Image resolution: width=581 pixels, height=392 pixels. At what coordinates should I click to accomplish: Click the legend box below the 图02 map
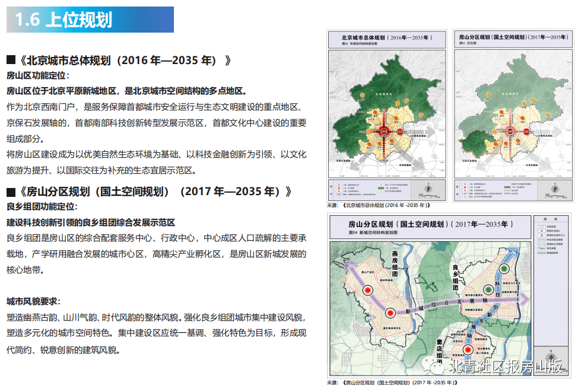(x=387, y=190)
